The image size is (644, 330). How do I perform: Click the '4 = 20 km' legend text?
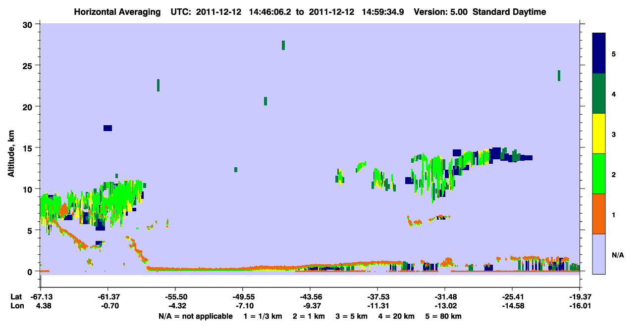(x=396, y=316)
